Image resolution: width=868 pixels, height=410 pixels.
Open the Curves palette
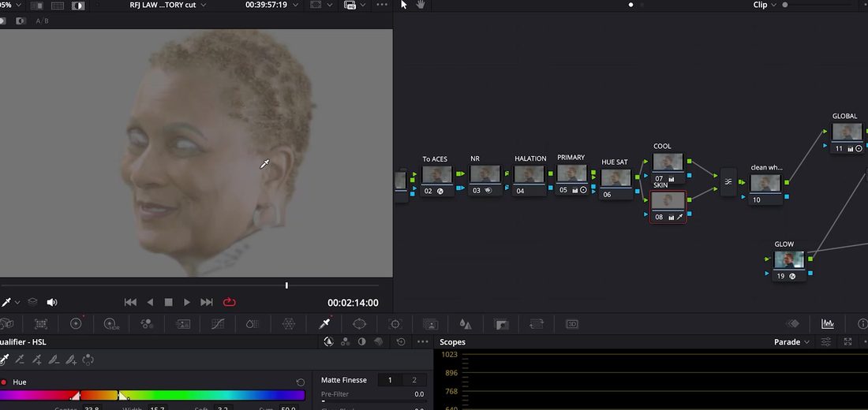click(218, 324)
